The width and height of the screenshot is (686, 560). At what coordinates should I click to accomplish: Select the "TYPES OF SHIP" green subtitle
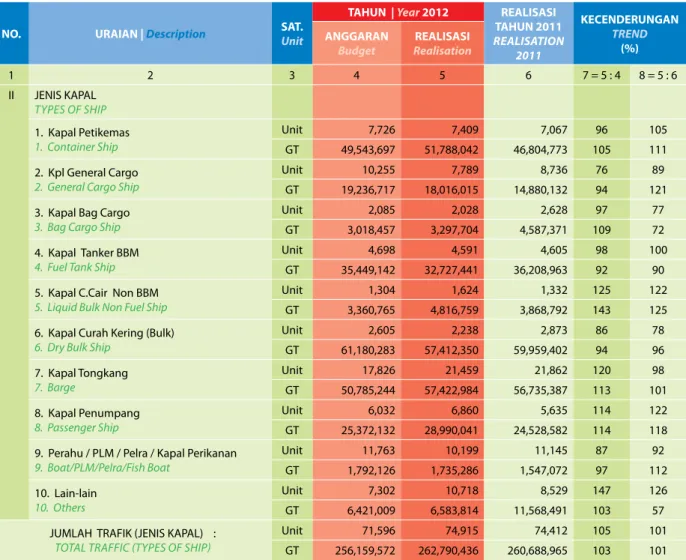(x=70, y=109)
